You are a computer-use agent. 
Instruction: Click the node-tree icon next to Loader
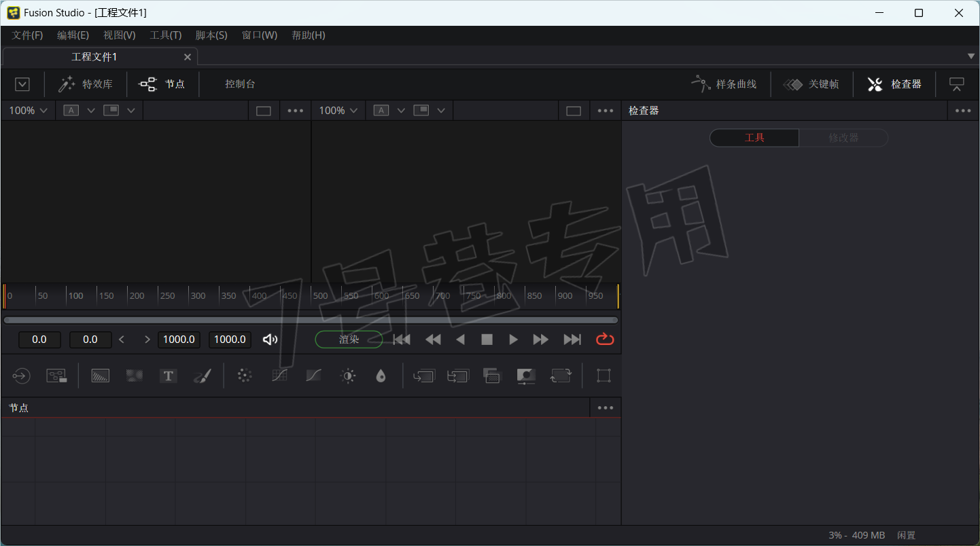56,376
